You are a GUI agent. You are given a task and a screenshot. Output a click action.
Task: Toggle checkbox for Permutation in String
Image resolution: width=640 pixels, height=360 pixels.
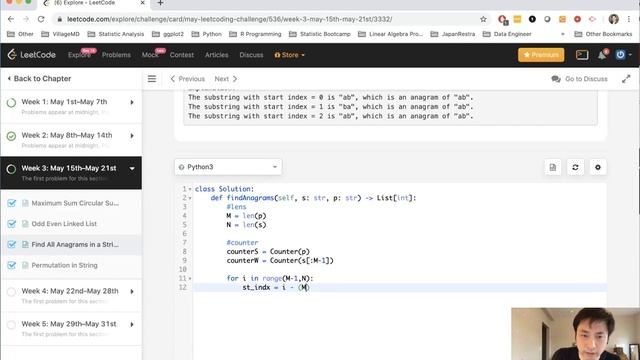pyautogui.click(x=11, y=265)
